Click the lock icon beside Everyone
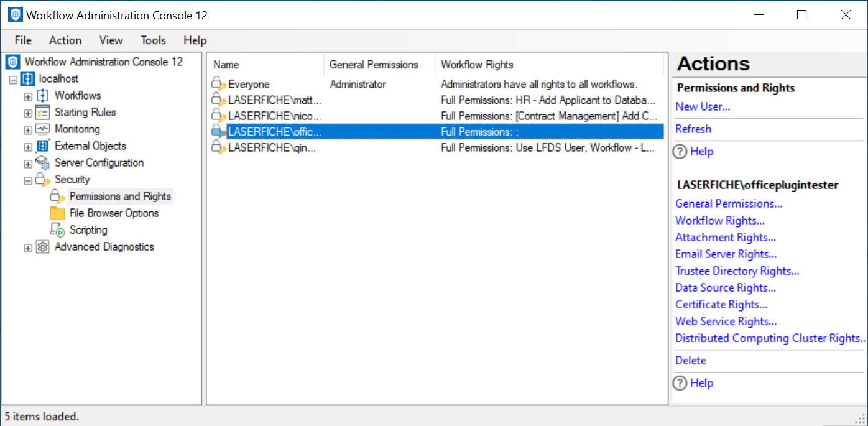The image size is (868, 426). coord(218,84)
